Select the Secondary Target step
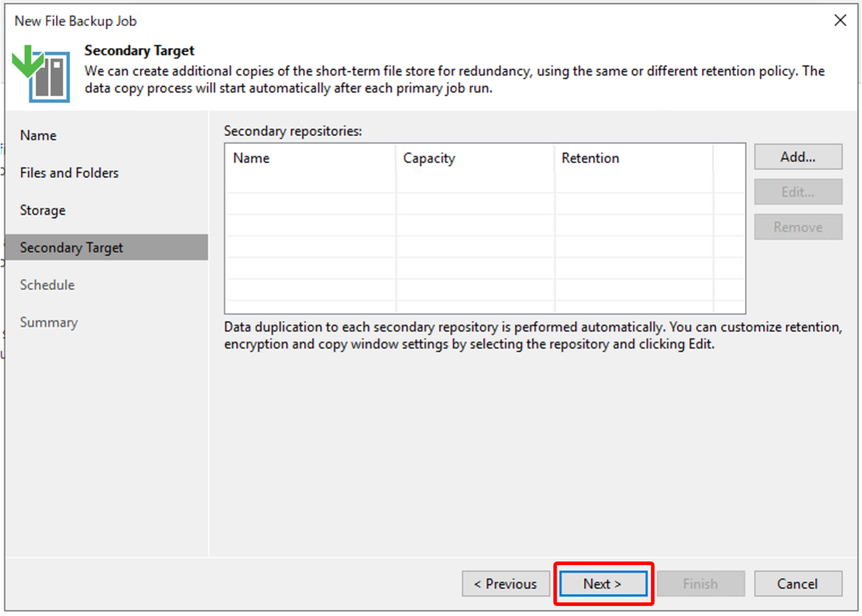 pos(106,248)
